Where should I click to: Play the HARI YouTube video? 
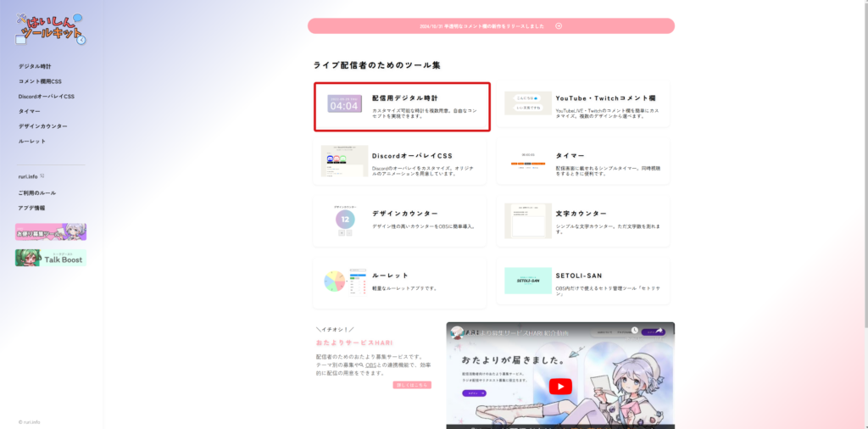560,387
